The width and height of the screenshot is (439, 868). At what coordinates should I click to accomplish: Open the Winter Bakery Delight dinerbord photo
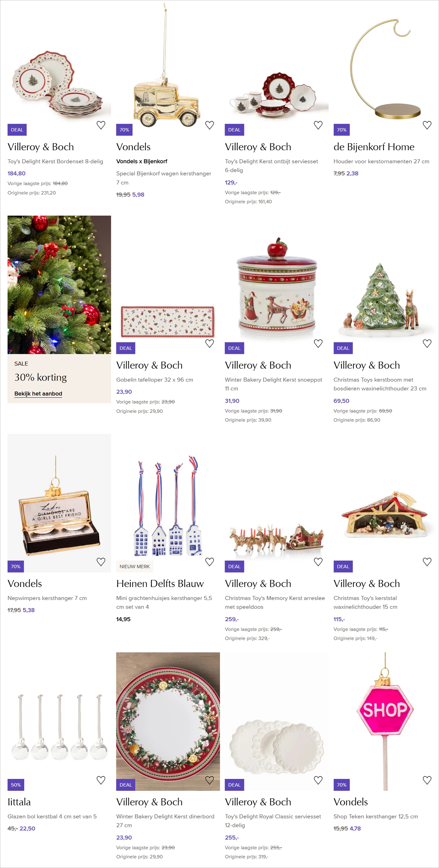tap(168, 721)
